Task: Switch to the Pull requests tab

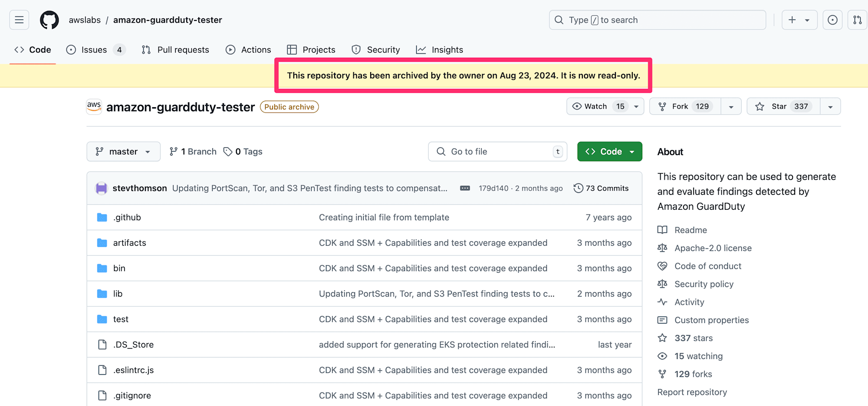Action: pos(175,50)
